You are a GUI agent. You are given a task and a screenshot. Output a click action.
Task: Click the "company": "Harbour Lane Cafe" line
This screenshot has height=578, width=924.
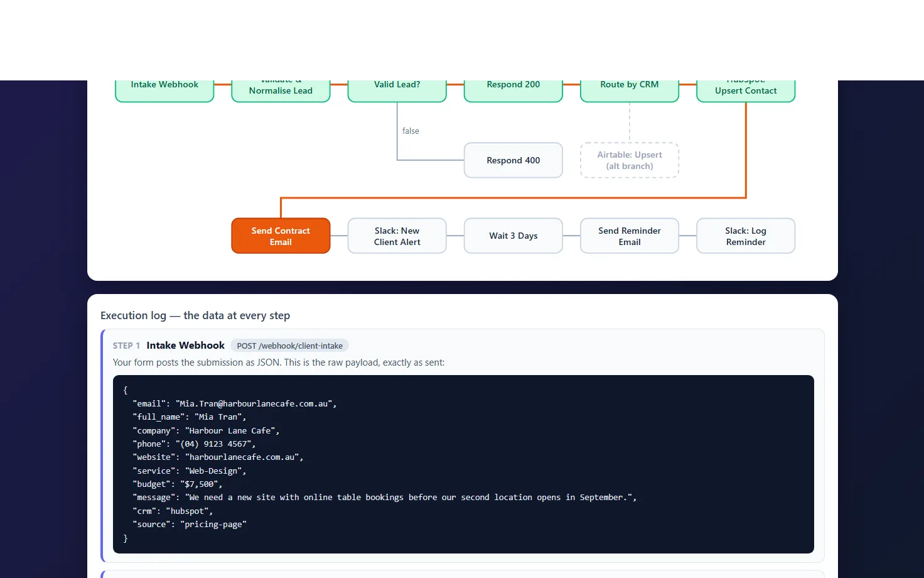click(x=206, y=431)
